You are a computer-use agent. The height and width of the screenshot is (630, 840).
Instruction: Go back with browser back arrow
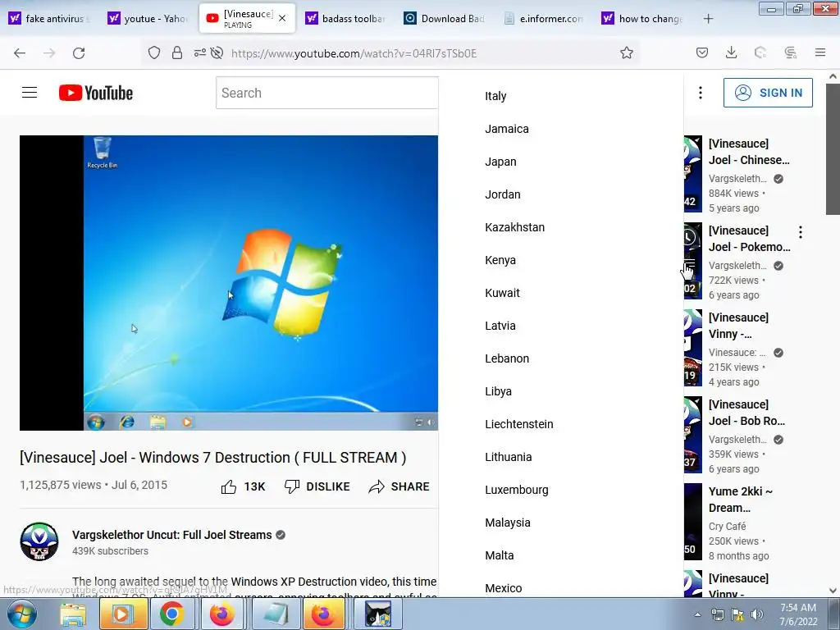click(20, 53)
